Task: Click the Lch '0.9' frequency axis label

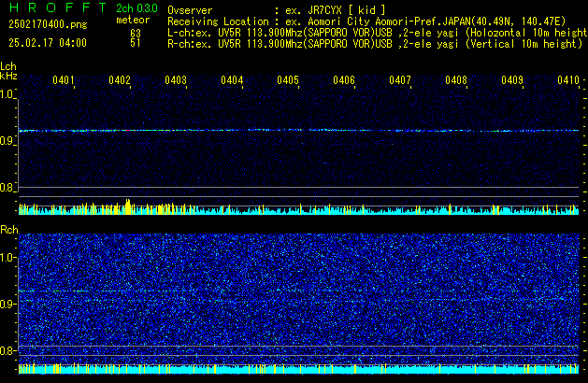Action: (7, 141)
